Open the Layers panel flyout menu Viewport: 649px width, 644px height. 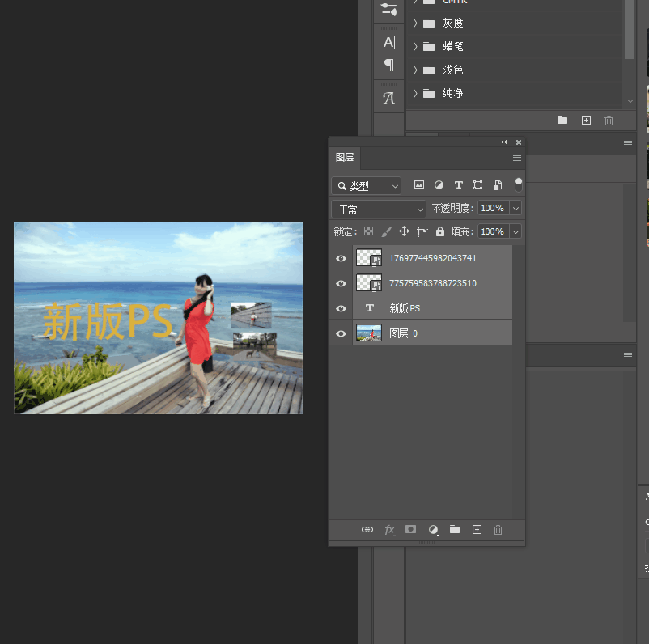click(x=517, y=159)
